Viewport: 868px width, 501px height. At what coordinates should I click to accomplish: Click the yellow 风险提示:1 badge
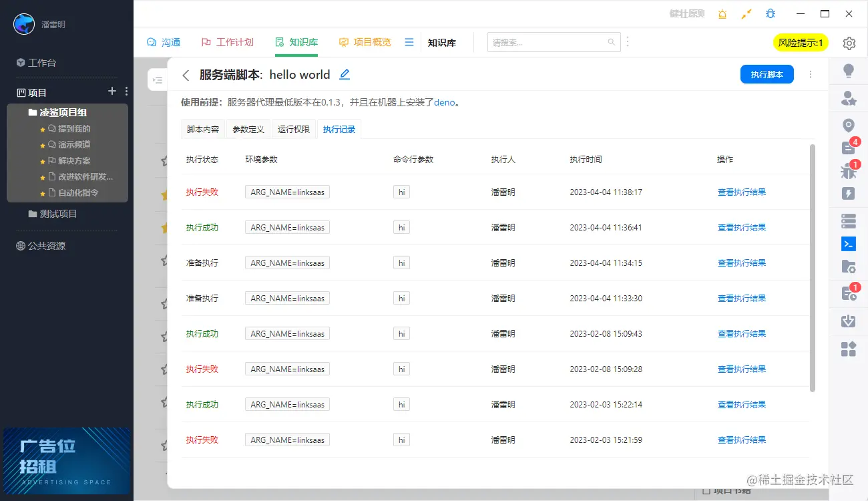click(x=801, y=43)
